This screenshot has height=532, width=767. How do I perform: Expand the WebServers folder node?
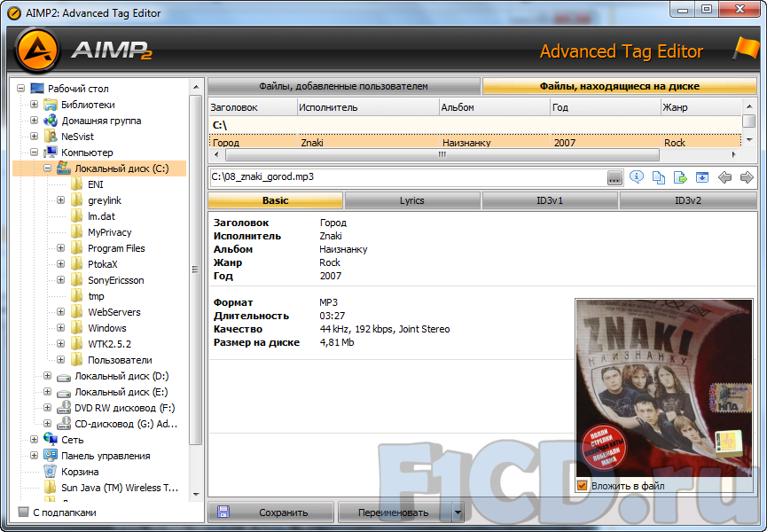pos(60,311)
